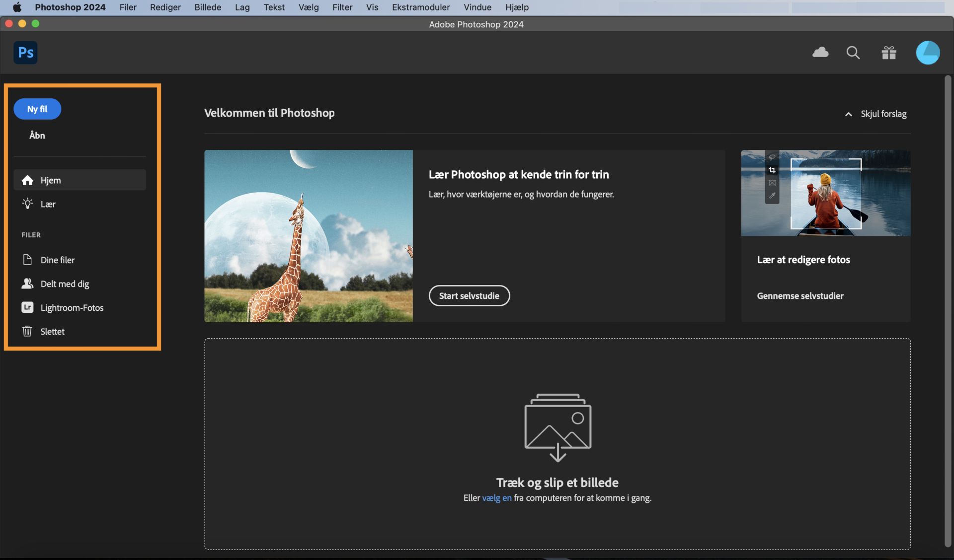Click the Photoshop logo icon top left

point(25,52)
